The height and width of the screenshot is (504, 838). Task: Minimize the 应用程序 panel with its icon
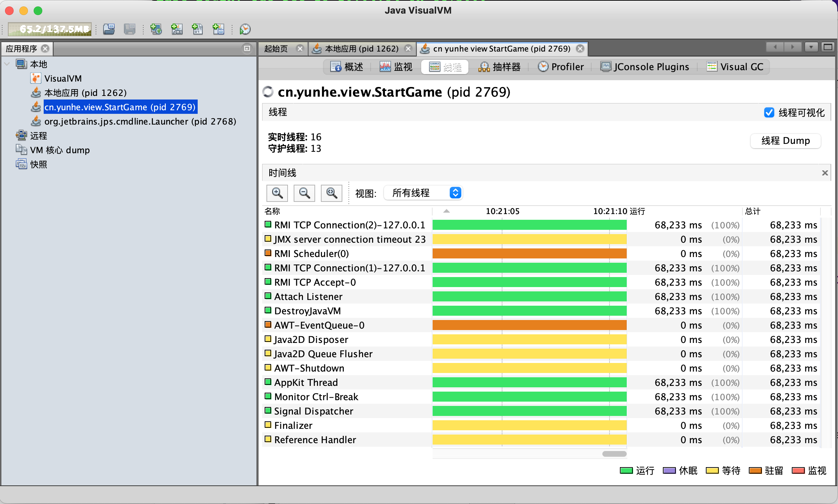click(247, 48)
